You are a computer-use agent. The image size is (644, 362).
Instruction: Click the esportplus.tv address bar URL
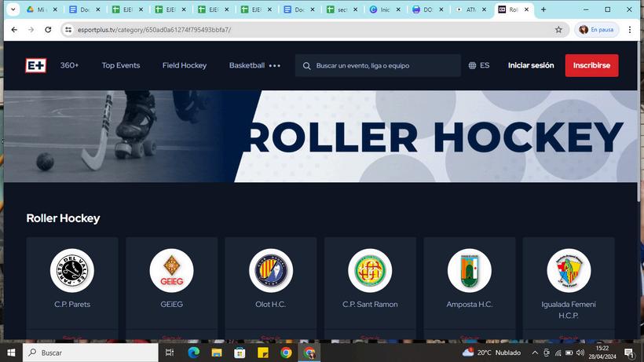tap(155, 30)
